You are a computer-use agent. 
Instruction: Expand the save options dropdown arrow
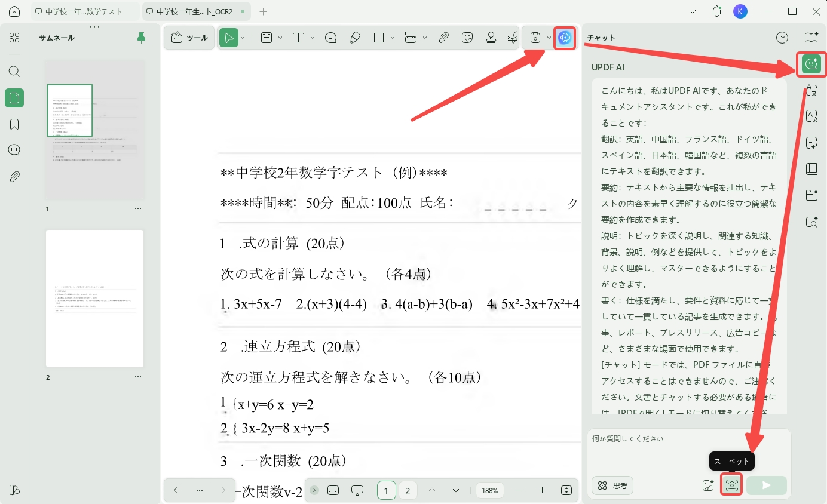point(549,38)
